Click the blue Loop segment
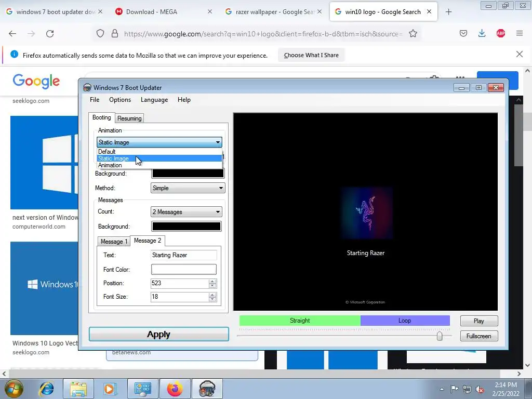The height and width of the screenshot is (399, 532). (405, 321)
